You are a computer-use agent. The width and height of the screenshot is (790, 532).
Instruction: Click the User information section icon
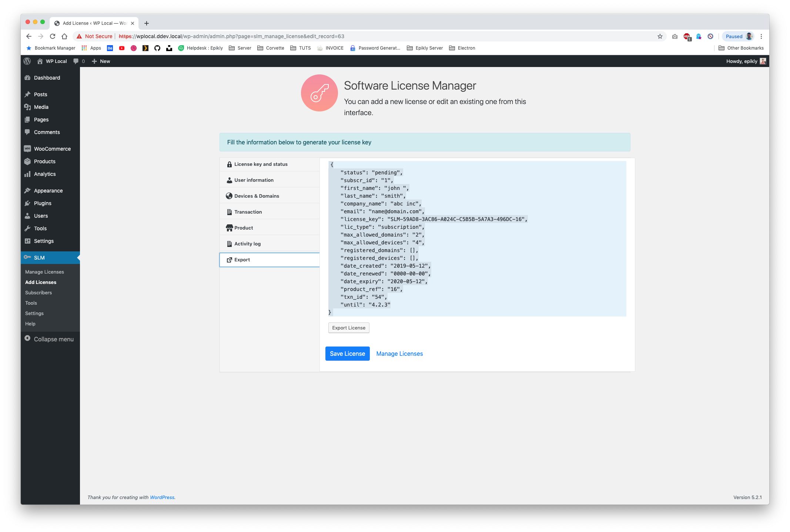229,180
